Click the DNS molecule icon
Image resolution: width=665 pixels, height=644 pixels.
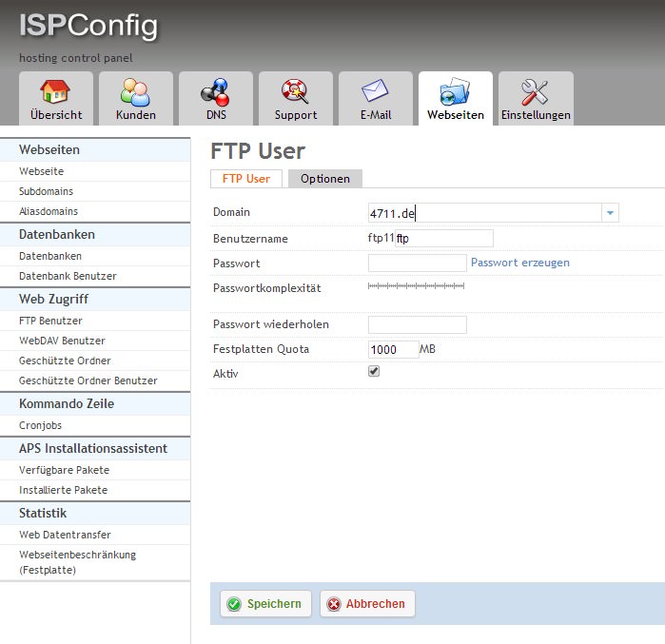215,93
